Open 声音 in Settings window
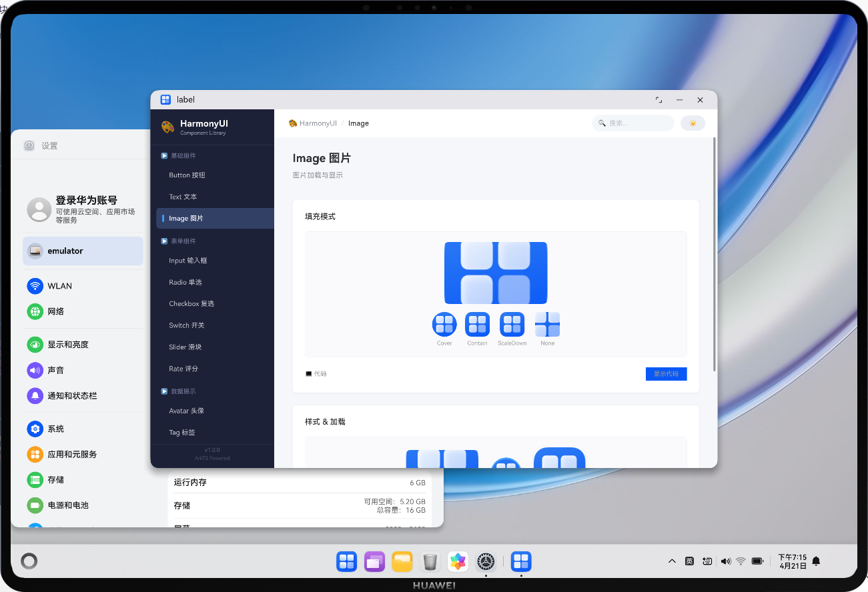Image resolution: width=868 pixels, height=592 pixels. 83,370
